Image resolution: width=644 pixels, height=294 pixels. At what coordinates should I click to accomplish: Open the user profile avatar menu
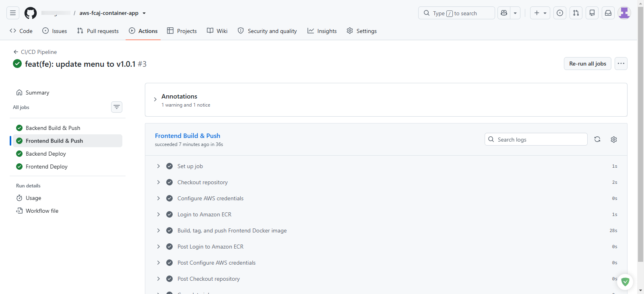pyautogui.click(x=624, y=13)
